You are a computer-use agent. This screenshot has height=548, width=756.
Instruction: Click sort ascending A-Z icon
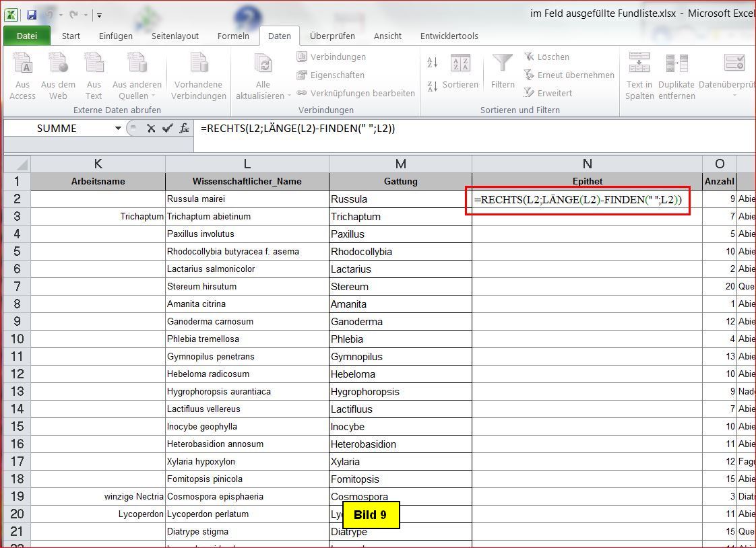tap(433, 63)
